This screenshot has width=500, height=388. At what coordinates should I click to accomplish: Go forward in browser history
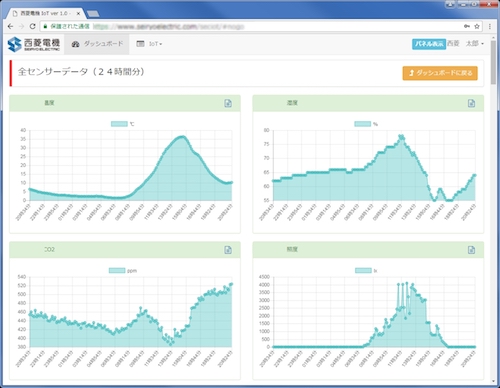21,26
